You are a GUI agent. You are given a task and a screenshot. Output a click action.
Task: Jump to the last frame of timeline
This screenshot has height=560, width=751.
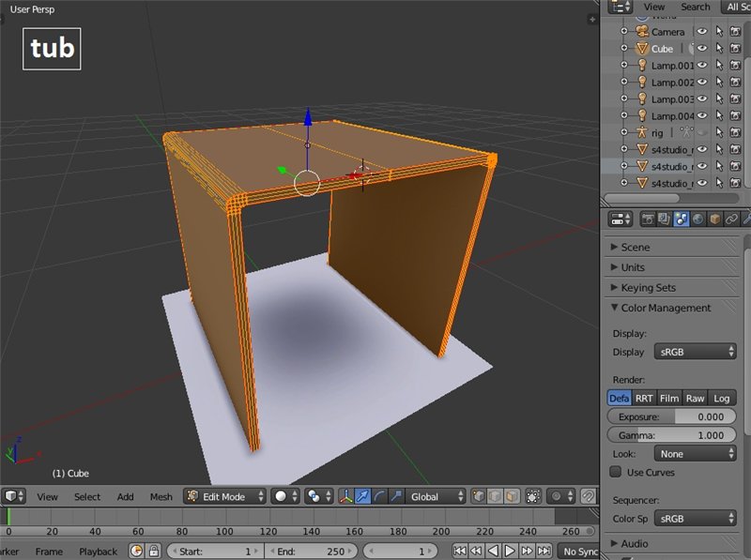[x=544, y=552]
